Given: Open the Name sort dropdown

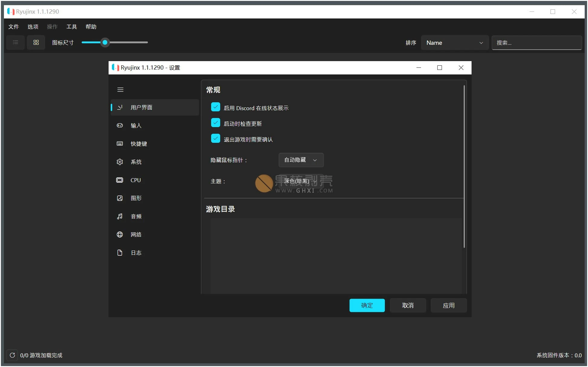Looking at the screenshot, I should pos(455,42).
